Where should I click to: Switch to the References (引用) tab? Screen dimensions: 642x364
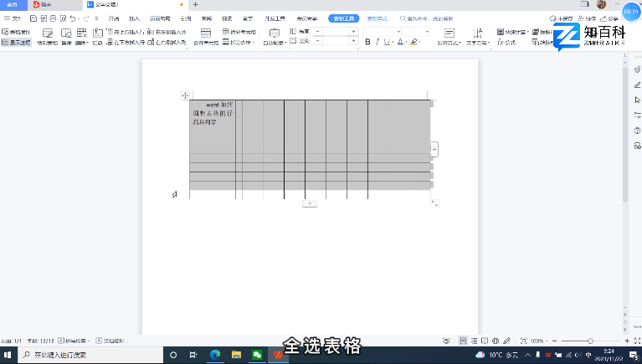tap(186, 18)
